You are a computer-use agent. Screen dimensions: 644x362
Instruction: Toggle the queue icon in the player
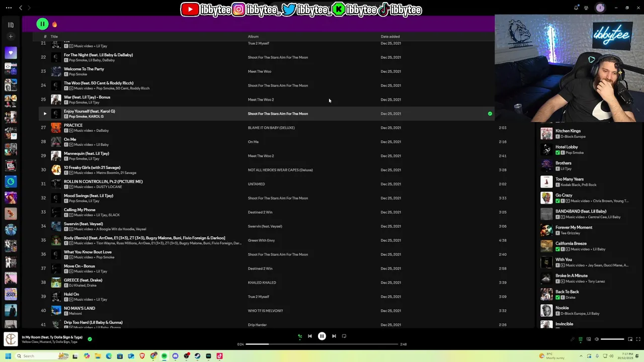pos(580,339)
